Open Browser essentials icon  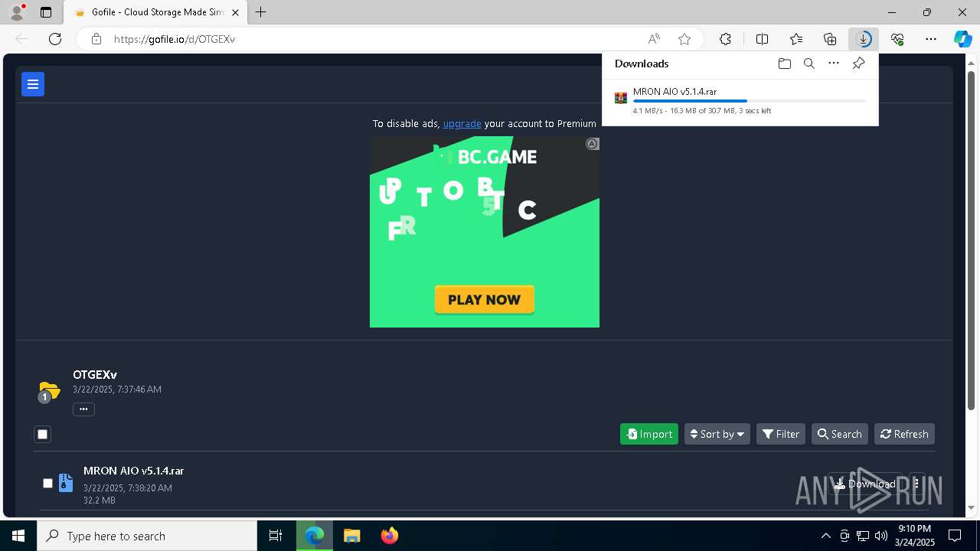pos(897,39)
